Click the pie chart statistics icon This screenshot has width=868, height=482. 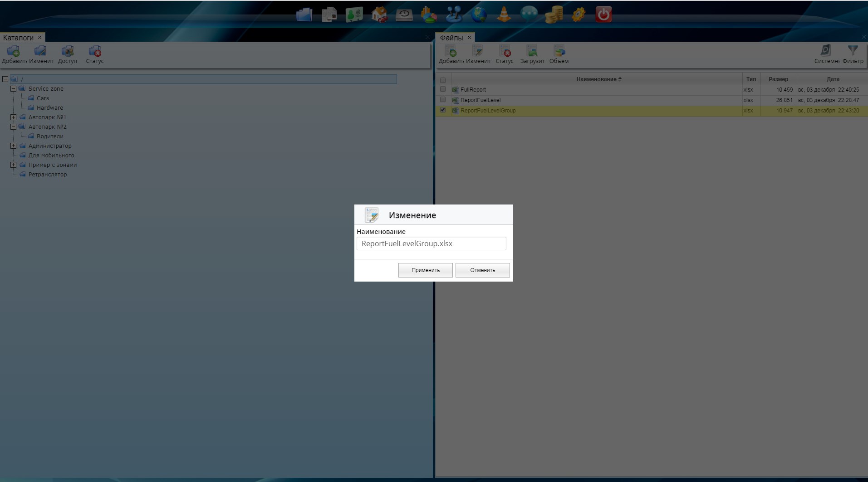(429, 15)
